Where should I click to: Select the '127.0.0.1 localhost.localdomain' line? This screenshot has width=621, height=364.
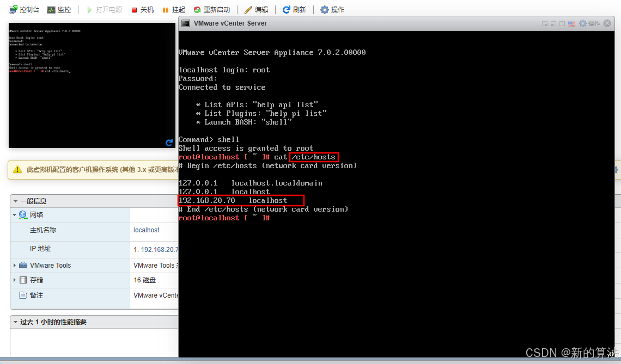coord(250,183)
